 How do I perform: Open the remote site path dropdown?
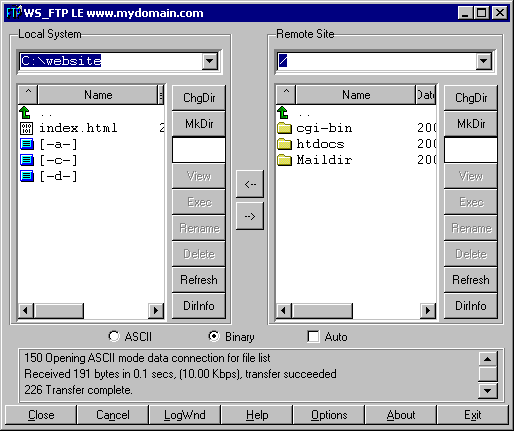pyautogui.click(x=484, y=61)
